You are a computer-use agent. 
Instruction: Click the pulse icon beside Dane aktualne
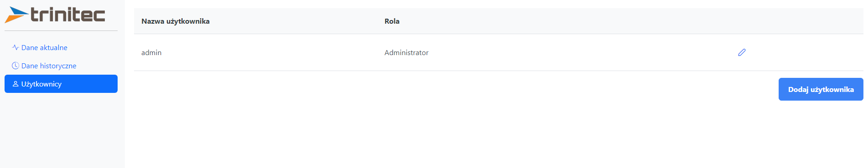(x=15, y=47)
